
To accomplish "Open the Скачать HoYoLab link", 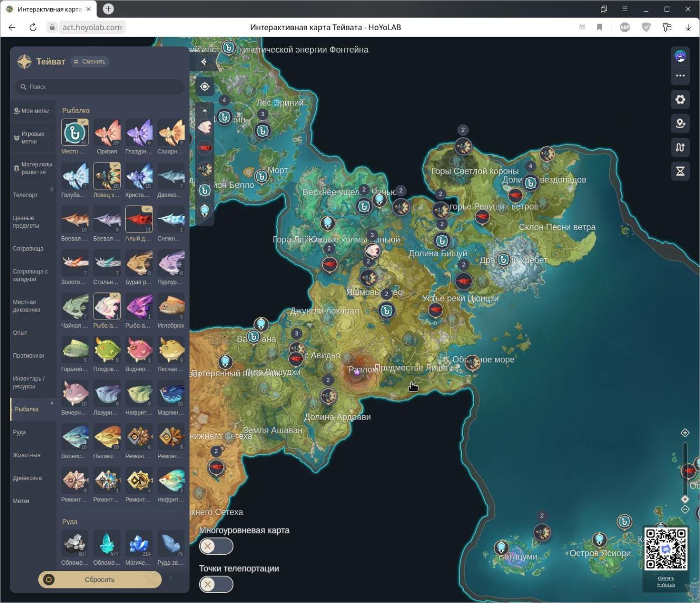I will tap(666, 581).
